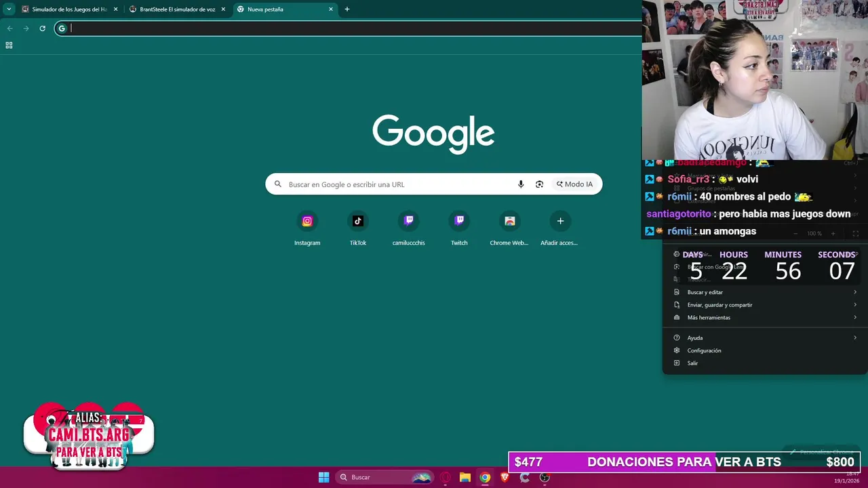Open the Twitch shortcut
The height and width of the screenshot is (488, 868).
click(x=459, y=228)
